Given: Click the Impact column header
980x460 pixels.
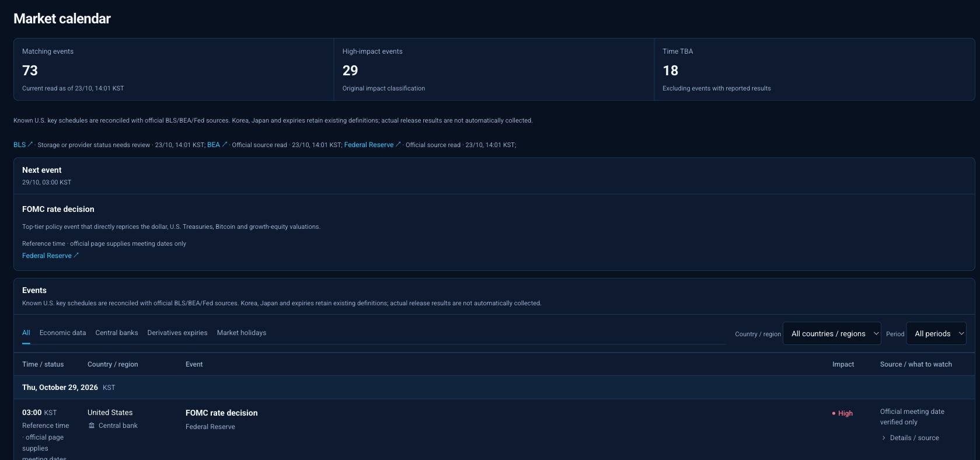Looking at the screenshot, I should point(843,364).
